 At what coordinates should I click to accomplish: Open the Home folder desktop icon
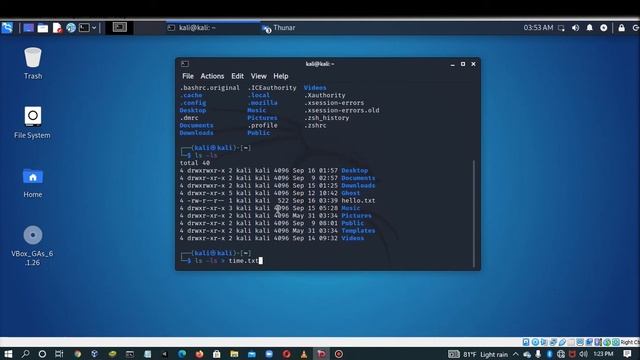click(33, 182)
